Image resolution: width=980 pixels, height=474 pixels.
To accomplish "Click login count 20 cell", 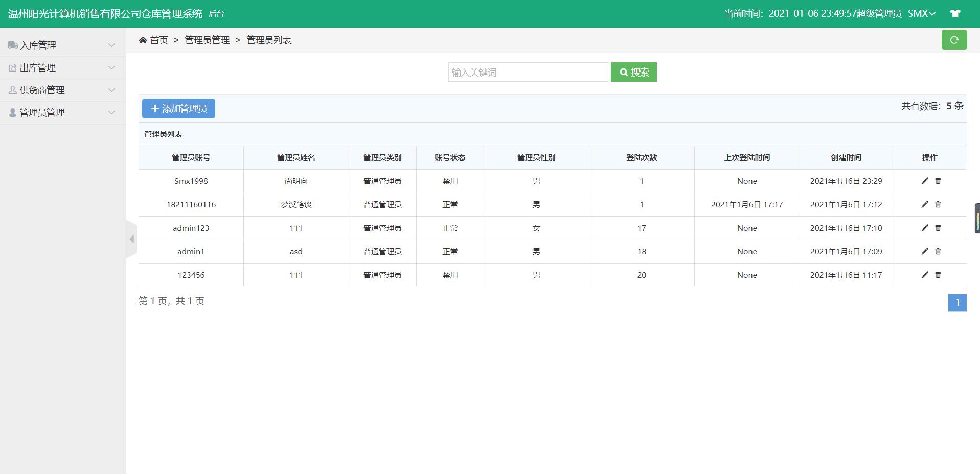I will pos(642,275).
